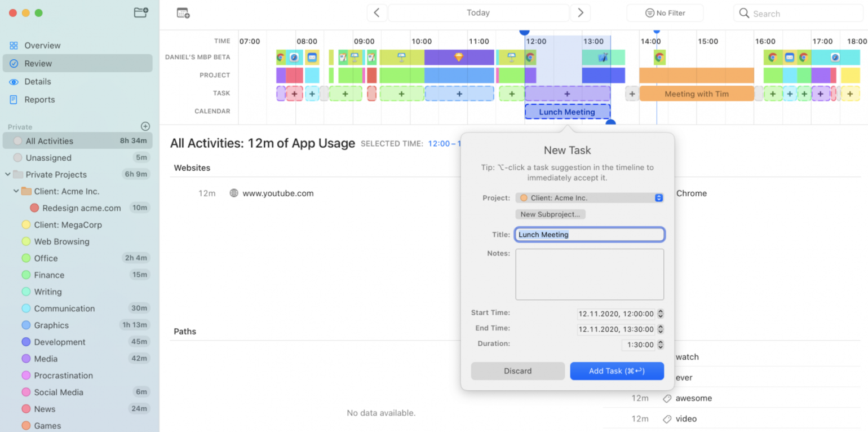Click the Duration stepper control

659,345
